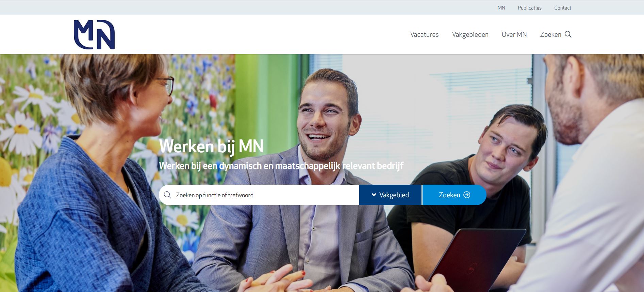Open the Vacatures menu item
This screenshot has width=644, height=292.
(424, 34)
